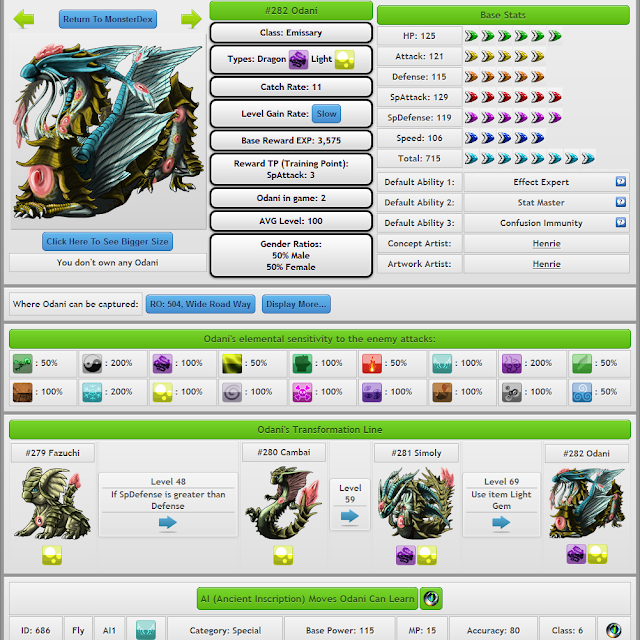Click Odani in game: 2 box
Viewport: 640px width, 640px height.
point(291,198)
